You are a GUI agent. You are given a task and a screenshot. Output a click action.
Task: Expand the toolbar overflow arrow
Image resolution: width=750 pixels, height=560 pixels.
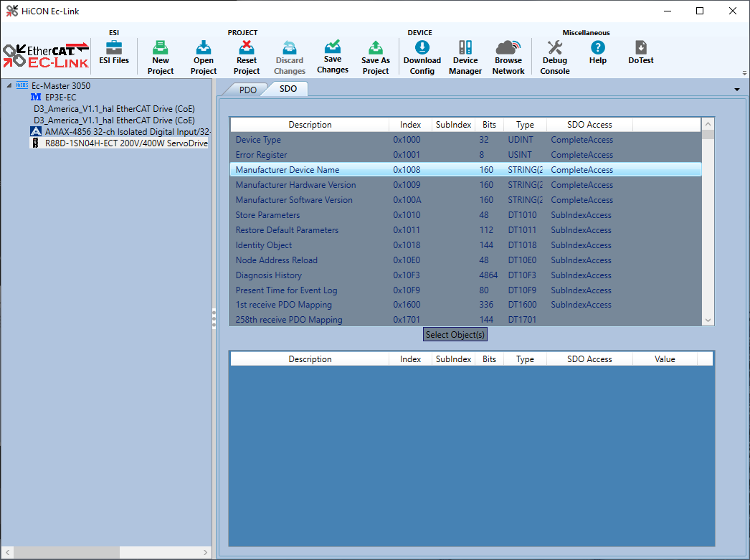pyautogui.click(x=744, y=73)
